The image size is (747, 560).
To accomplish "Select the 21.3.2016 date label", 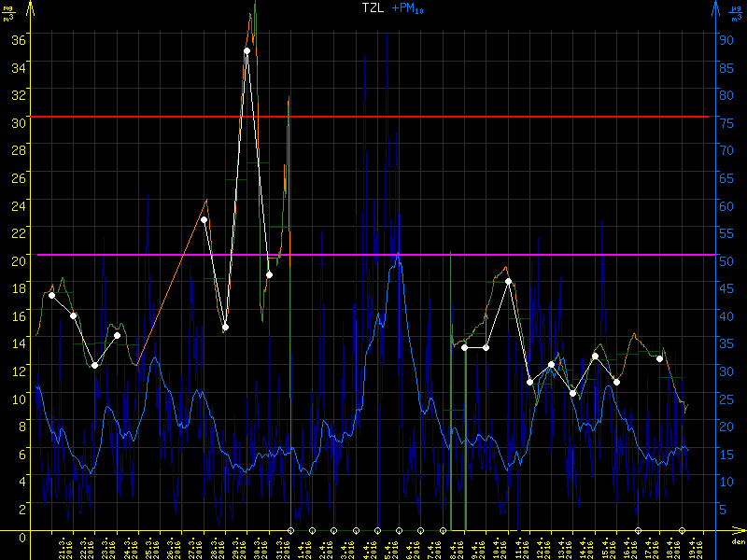I will click(x=65, y=548).
